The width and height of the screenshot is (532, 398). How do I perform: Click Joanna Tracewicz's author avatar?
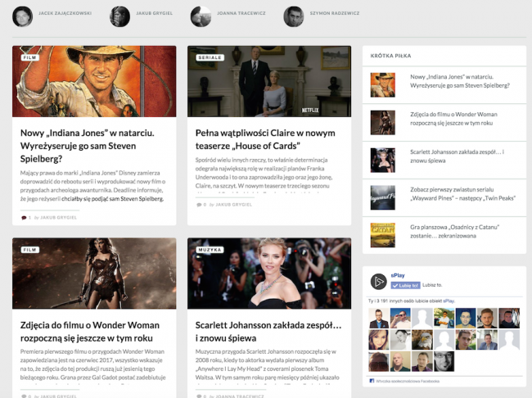coord(201,16)
